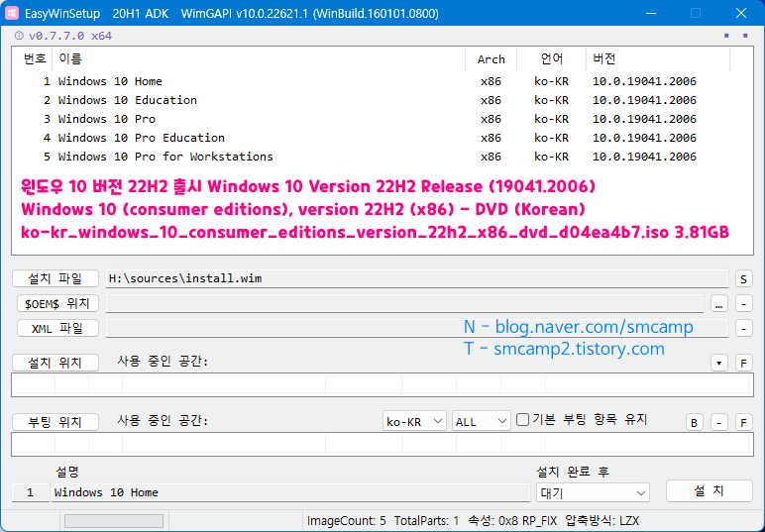Viewport: 765px width, 532px height.
Task: Open the install location dropdown arrow button
Action: (x=719, y=363)
